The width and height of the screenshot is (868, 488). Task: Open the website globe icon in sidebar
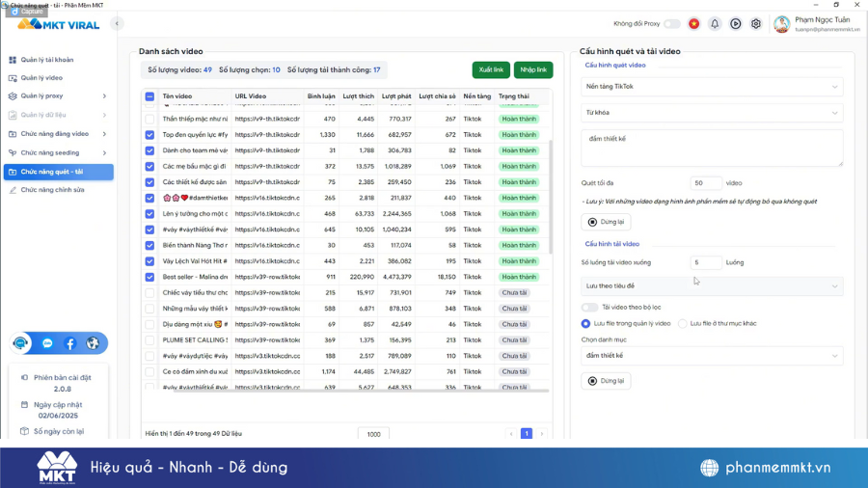(93, 343)
